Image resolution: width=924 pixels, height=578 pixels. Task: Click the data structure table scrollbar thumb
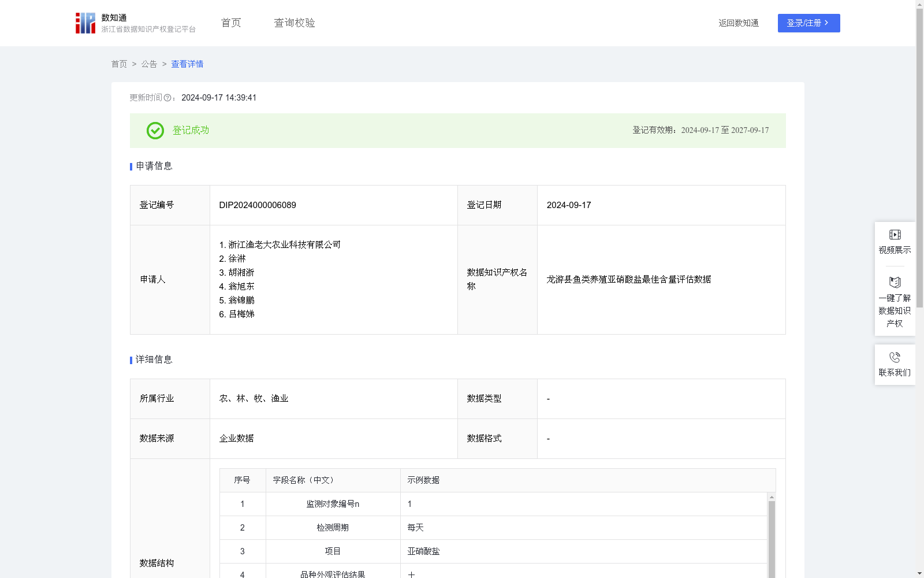(772, 539)
